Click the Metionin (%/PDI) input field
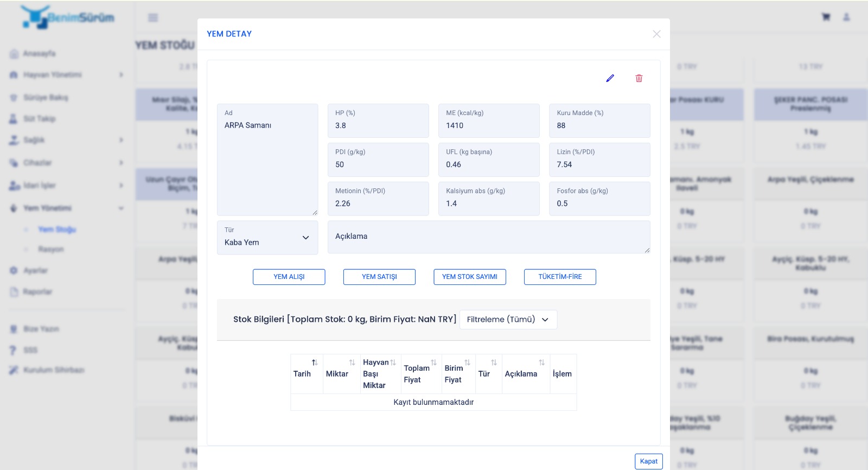Screen dimensions: 868x470 378,199
